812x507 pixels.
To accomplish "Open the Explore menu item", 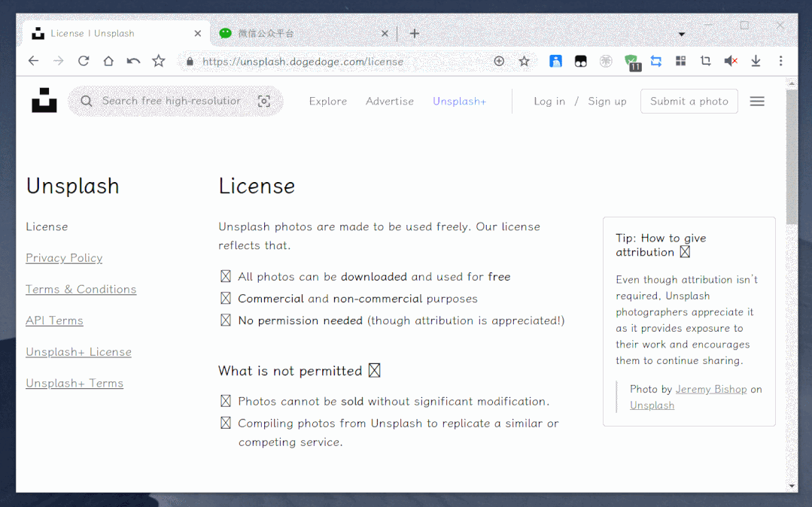I will coord(328,101).
